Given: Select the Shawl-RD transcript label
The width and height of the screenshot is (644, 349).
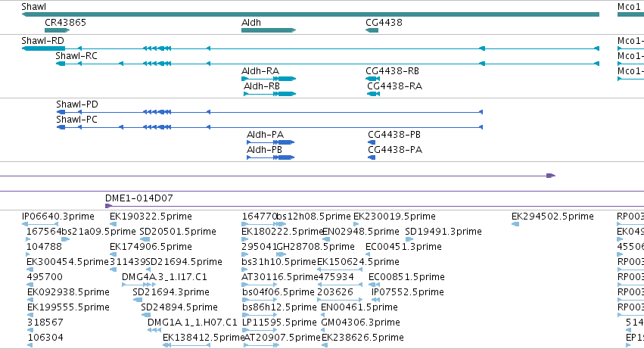Looking at the screenshot, I should pyautogui.click(x=42, y=41).
